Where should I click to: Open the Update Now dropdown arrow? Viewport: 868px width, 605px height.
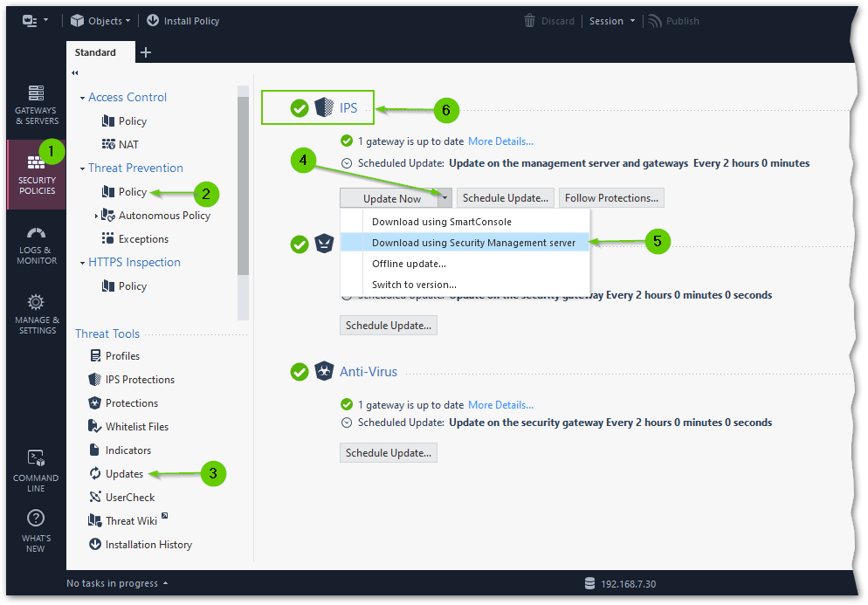(x=444, y=197)
